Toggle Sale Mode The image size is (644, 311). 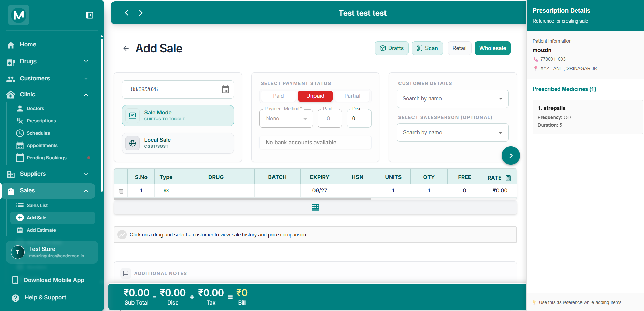click(178, 116)
